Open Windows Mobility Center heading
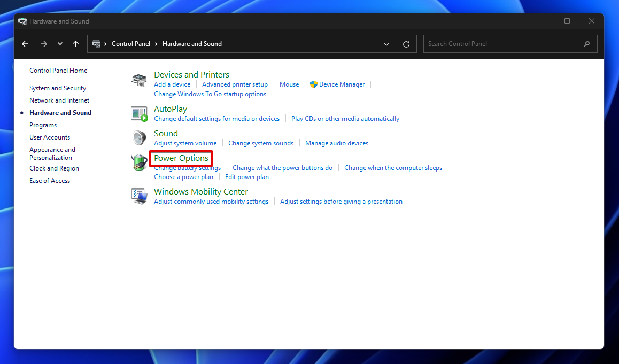 click(201, 192)
